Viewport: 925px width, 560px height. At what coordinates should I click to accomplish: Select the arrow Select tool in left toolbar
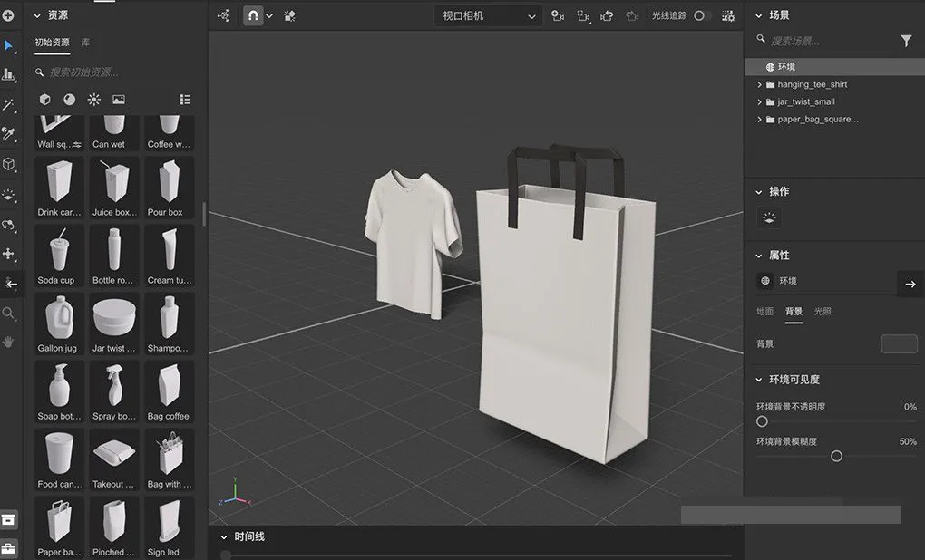[x=9, y=45]
